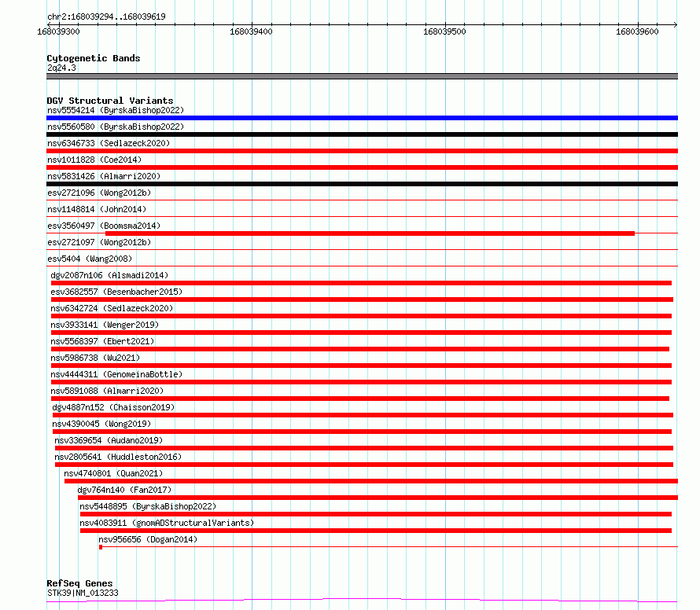Click nsv6342724 (Sedlazeck2020) variant label

tap(112, 308)
